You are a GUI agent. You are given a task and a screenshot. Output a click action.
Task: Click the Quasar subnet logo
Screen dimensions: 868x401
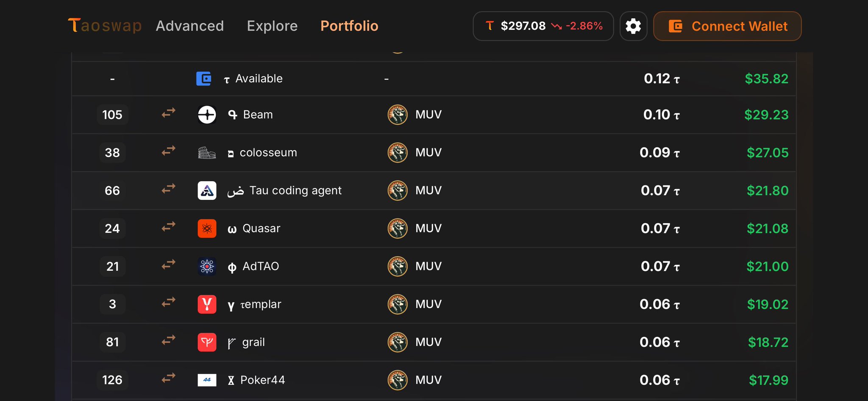pos(207,229)
